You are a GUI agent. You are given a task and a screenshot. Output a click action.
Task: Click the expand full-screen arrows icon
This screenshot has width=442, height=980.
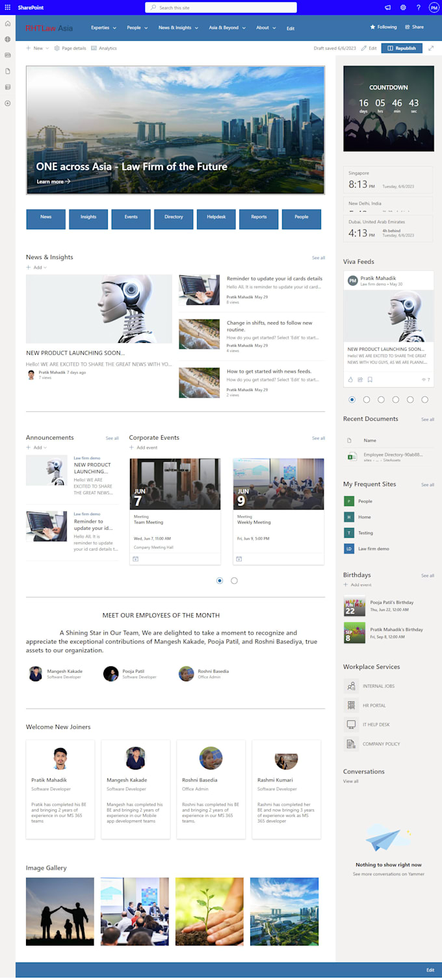(x=431, y=48)
